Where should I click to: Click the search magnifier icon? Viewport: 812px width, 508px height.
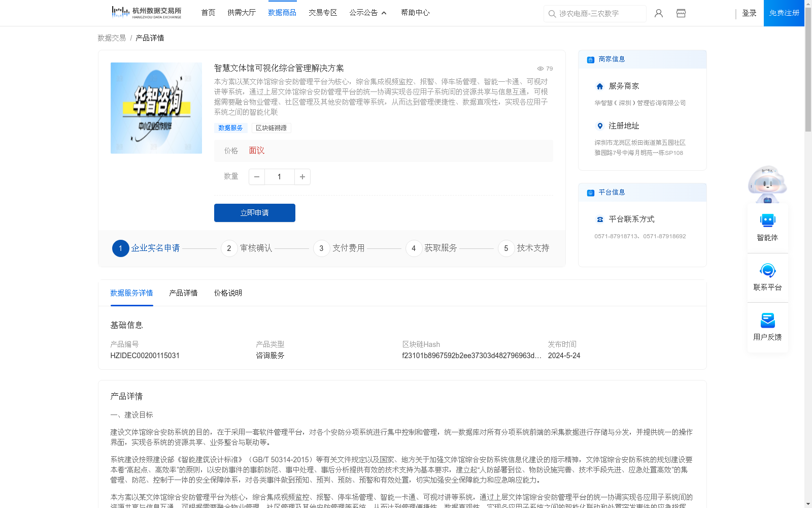click(x=552, y=14)
